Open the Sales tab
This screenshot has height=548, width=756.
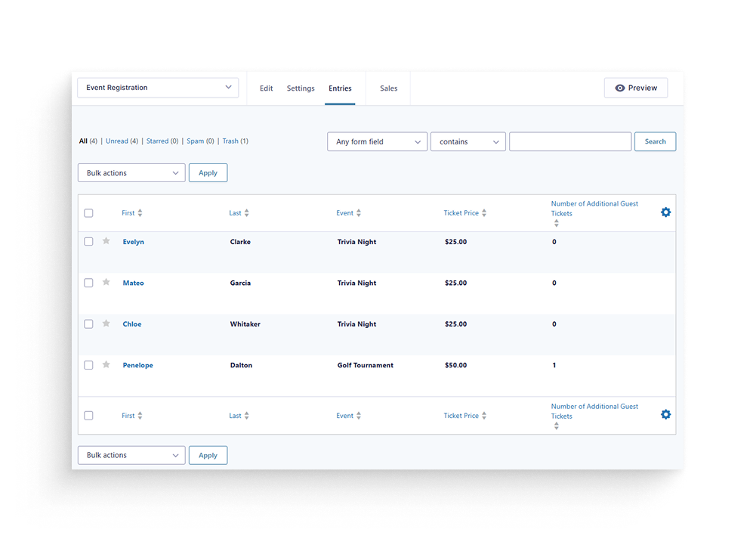[x=389, y=88]
